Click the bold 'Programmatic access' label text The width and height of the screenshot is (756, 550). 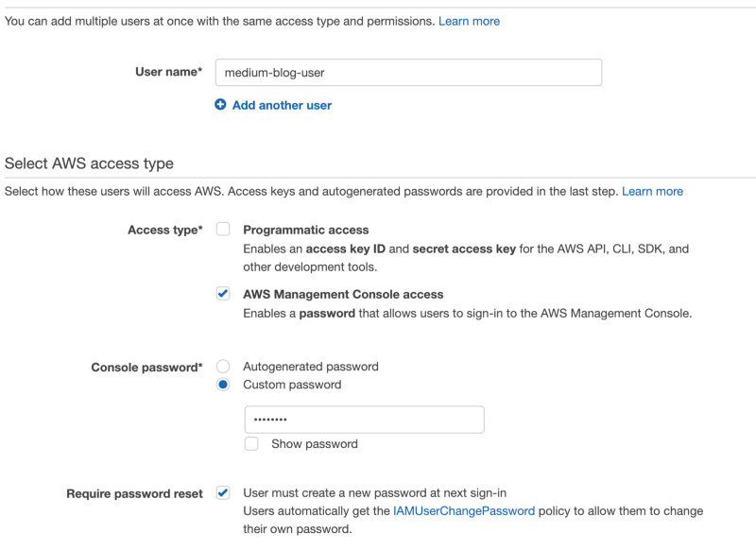[305, 230]
